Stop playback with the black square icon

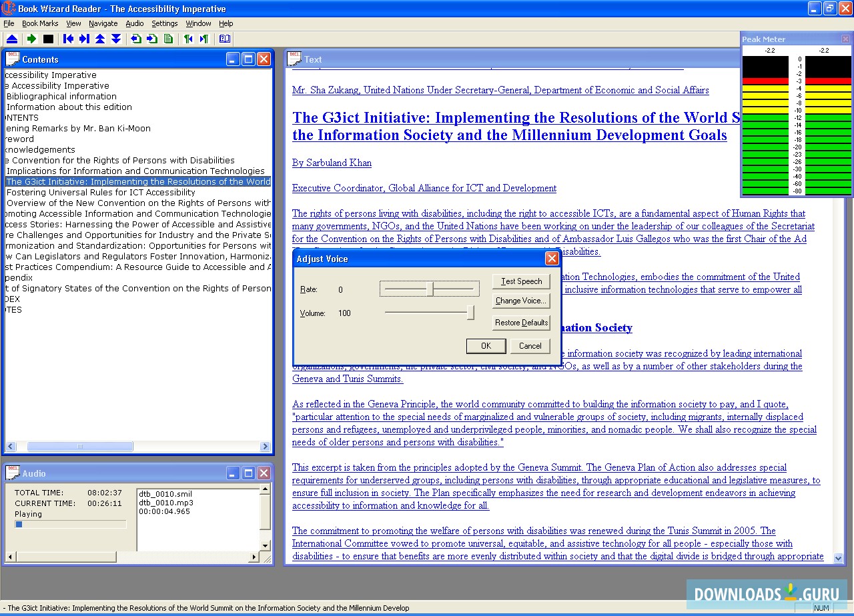pos(48,39)
